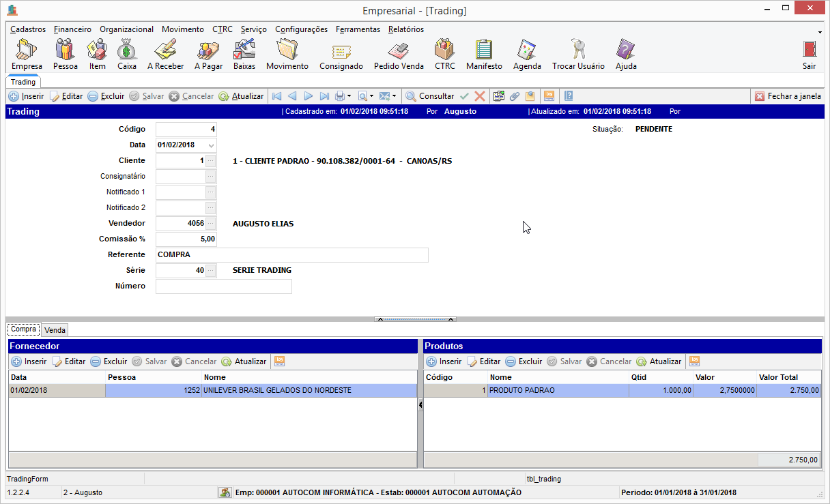Click the Referente text field
Screen dimensions: 830x504
click(291, 255)
